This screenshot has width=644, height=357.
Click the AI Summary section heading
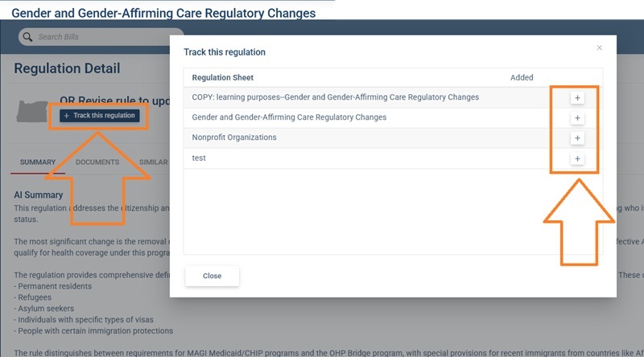[x=39, y=195]
